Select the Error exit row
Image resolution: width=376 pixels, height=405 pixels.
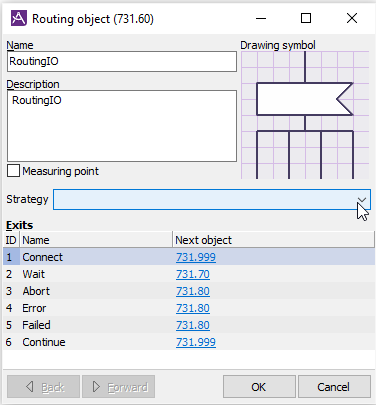click(x=189, y=308)
